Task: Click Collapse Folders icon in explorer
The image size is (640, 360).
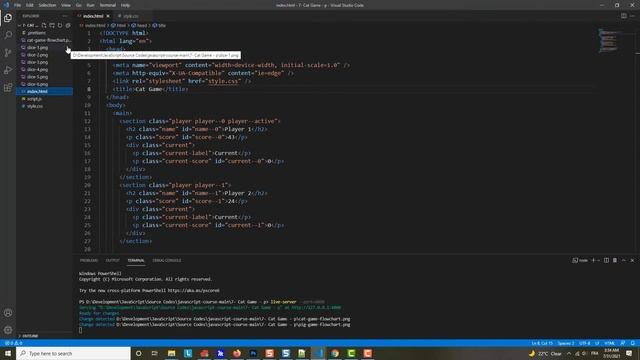Action: (68, 25)
